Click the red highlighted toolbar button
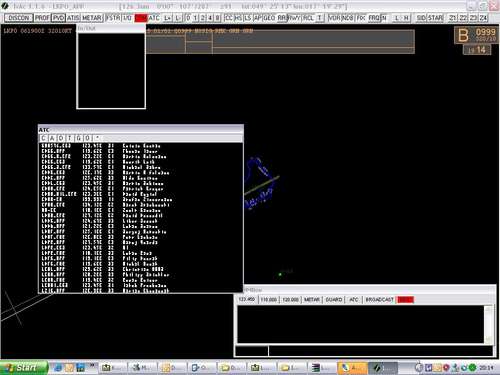Viewport: 500px width, 375px height. [140, 18]
